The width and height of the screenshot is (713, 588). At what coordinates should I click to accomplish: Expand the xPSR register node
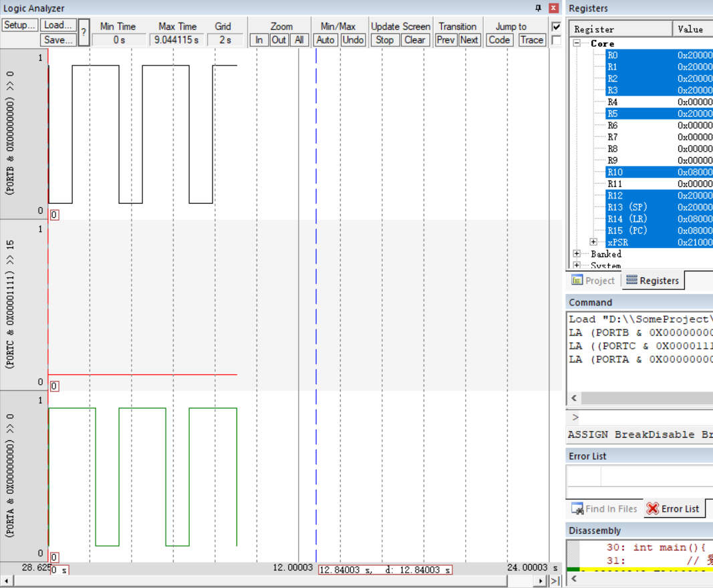tap(593, 242)
